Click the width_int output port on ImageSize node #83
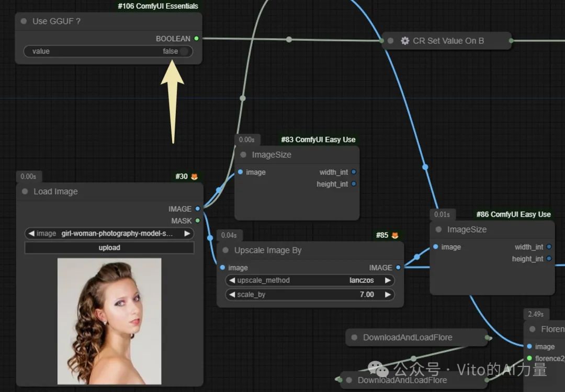 point(354,172)
